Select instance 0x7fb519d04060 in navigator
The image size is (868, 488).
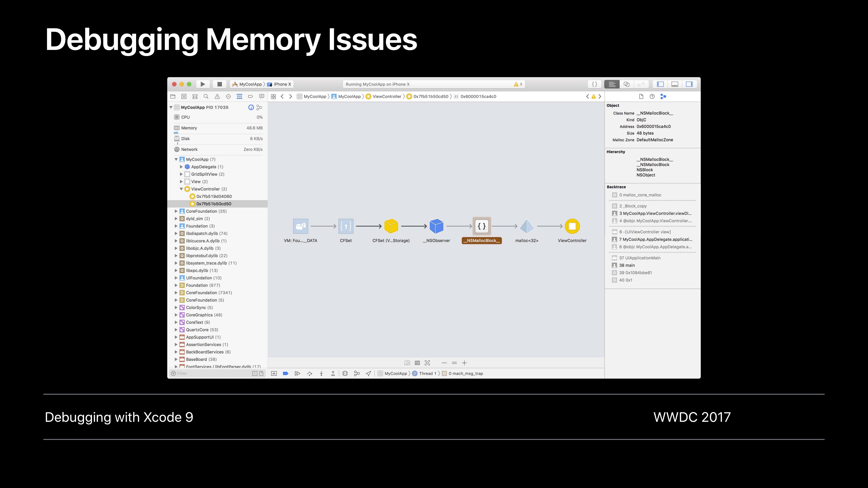214,197
